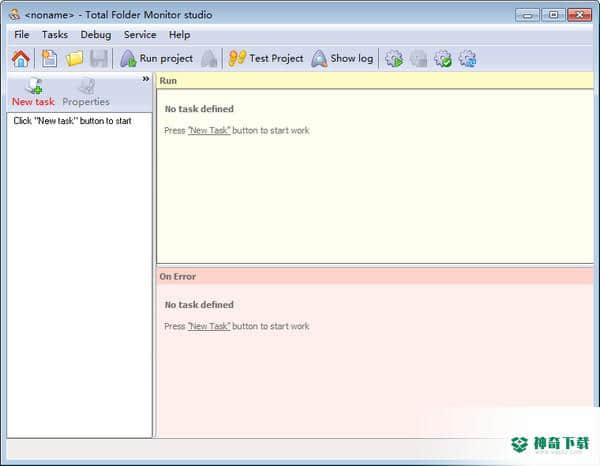Open the Tasks menu
Screen dimensions: 600x466
coord(55,35)
